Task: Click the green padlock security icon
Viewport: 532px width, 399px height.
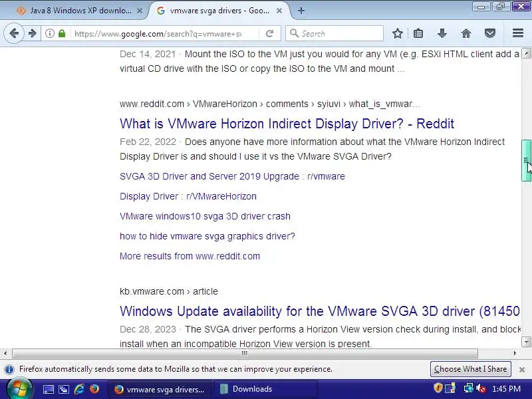Action: click(x=61, y=33)
